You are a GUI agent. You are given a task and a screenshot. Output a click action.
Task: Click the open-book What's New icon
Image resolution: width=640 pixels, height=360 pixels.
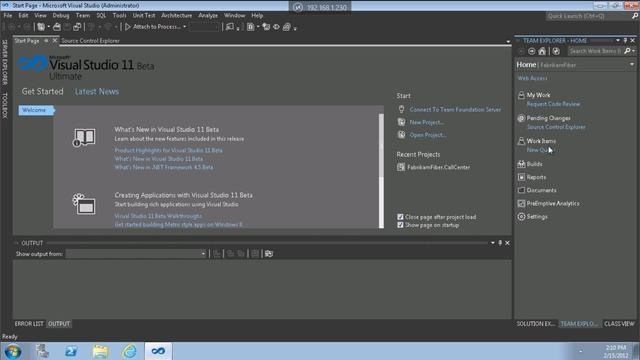(x=84, y=138)
